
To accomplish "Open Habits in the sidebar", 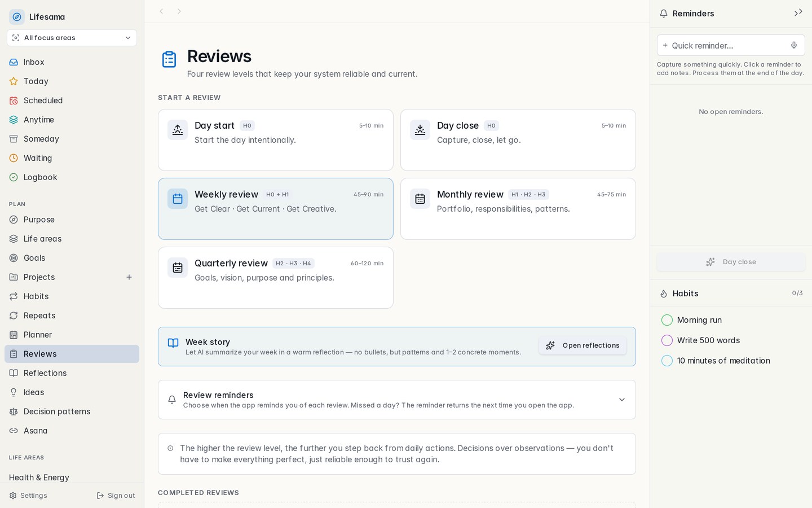I will tap(72, 296).
